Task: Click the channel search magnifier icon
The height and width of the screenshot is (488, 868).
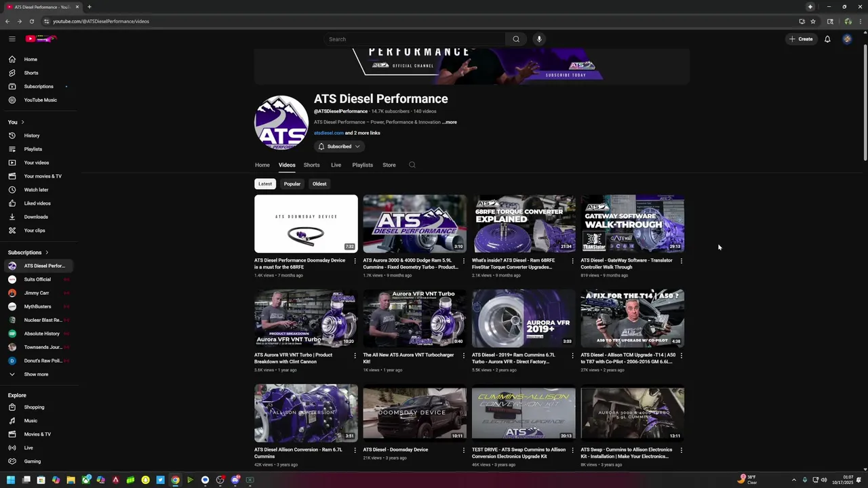Action: pyautogui.click(x=412, y=165)
